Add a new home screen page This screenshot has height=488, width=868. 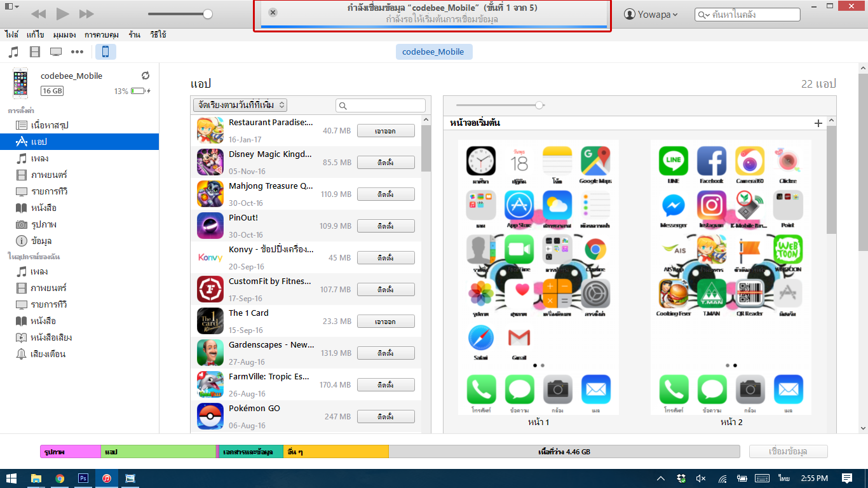[x=818, y=123]
